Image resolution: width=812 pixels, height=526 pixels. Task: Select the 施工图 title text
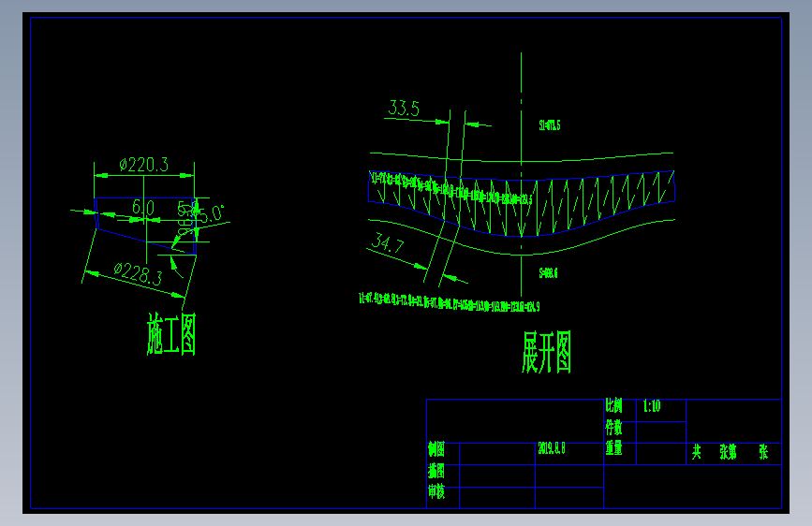pos(171,334)
